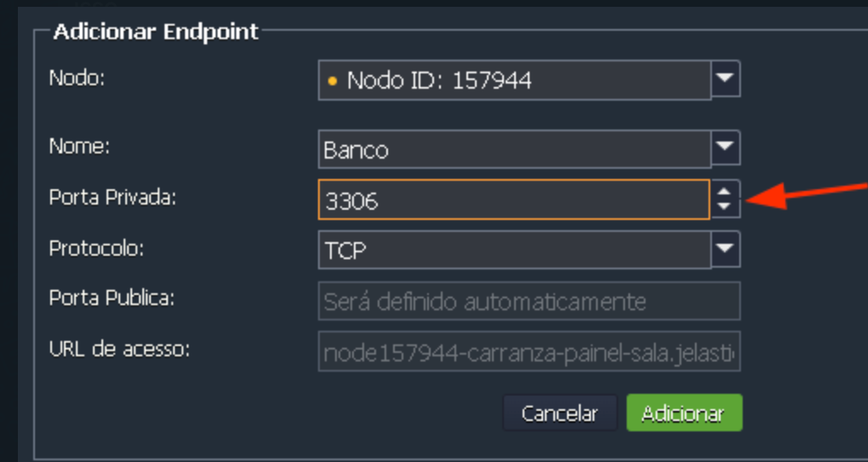This screenshot has height=462, width=868.
Task: Expand the Nome dropdown arrow
Action: (x=725, y=148)
